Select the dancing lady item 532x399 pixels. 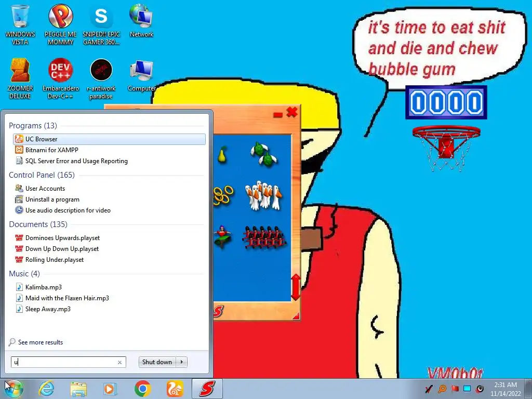click(x=222, y=236)
